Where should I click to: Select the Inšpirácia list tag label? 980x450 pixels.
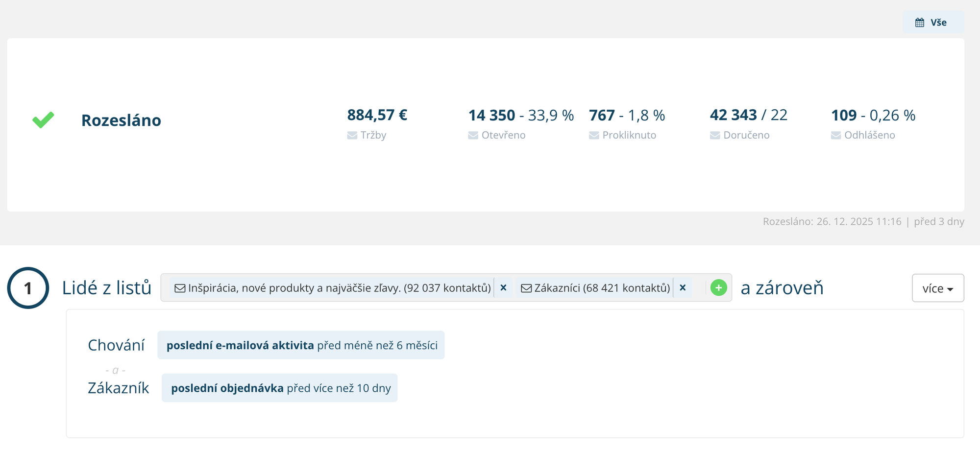[333, 288]
